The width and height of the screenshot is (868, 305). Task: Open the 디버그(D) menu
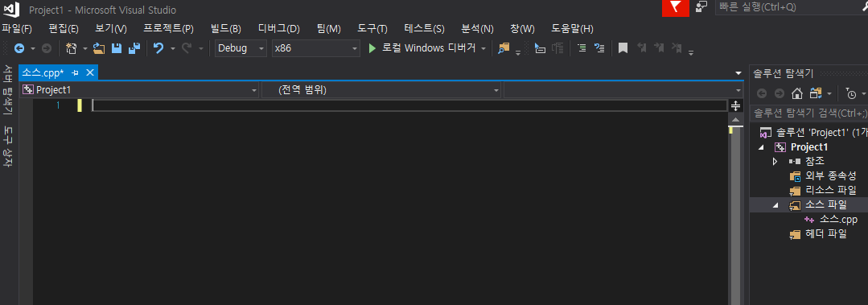click(279, 29)
